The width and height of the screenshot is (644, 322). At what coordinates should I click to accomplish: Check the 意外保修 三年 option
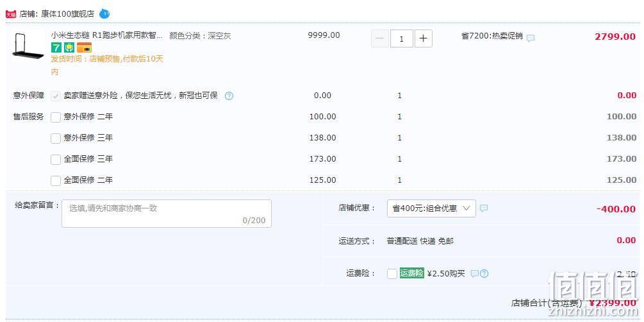pyautogui.click(x=56, y=138)
